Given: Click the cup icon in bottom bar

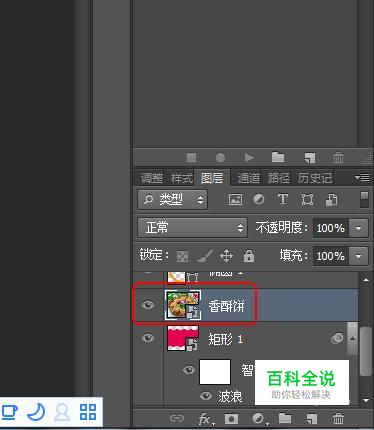Looking at the screenshot, I should tap(10, 412).
